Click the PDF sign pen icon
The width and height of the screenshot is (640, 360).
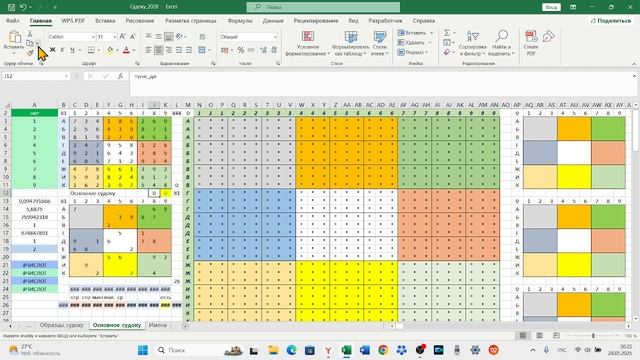549,36
